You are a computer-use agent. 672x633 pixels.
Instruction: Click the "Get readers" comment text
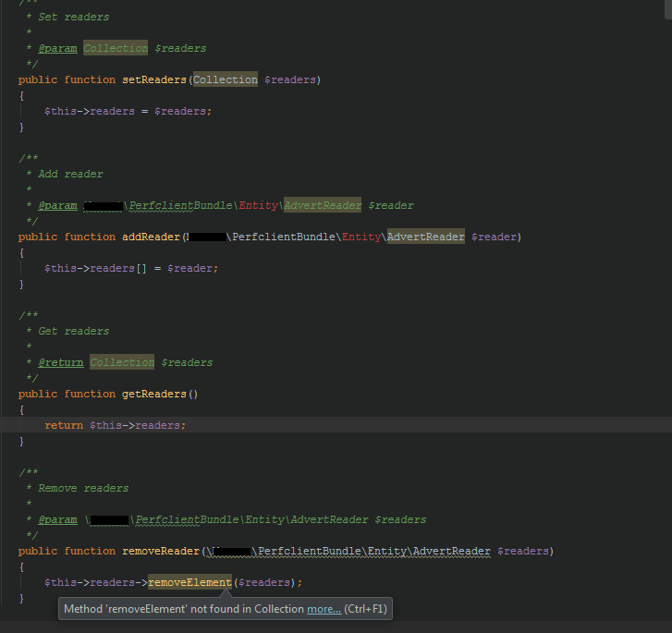point(74,332)
